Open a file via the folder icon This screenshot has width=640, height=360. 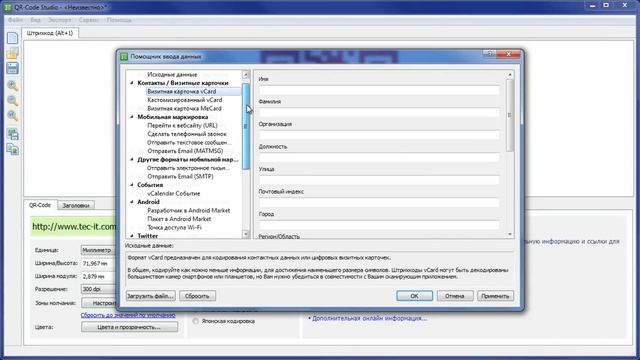click(x=12, y=53)
